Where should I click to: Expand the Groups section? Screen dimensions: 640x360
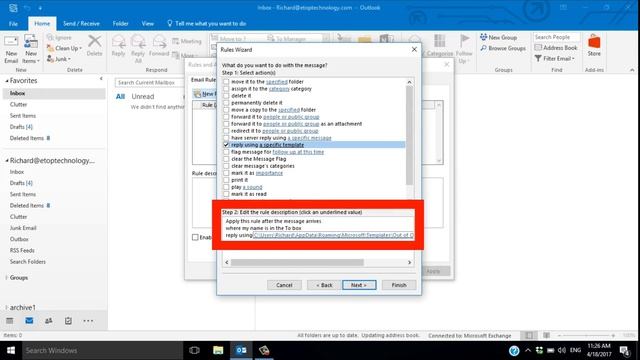(7, 278)
